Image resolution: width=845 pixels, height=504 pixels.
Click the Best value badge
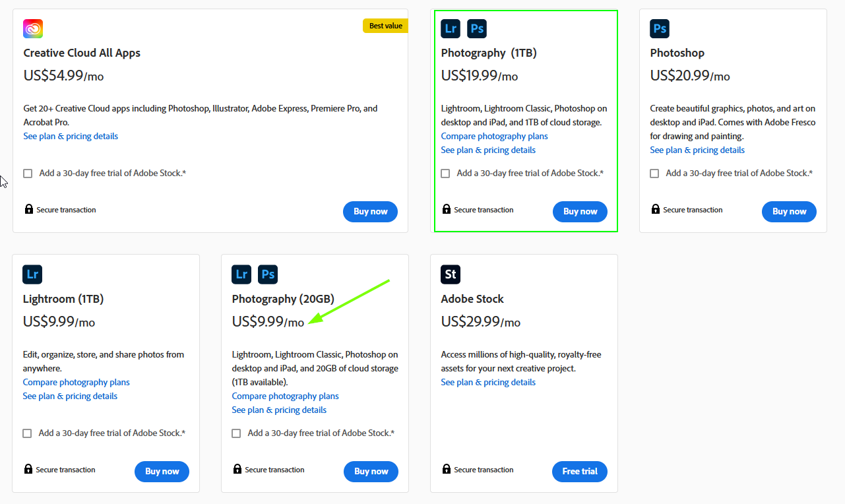[385, 25]
